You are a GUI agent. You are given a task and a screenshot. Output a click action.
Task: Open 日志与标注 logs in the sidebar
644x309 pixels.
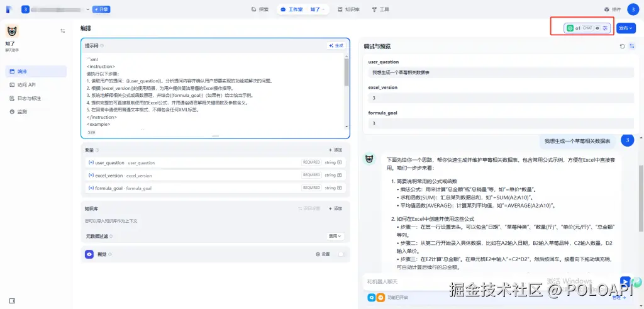(36, 98)
